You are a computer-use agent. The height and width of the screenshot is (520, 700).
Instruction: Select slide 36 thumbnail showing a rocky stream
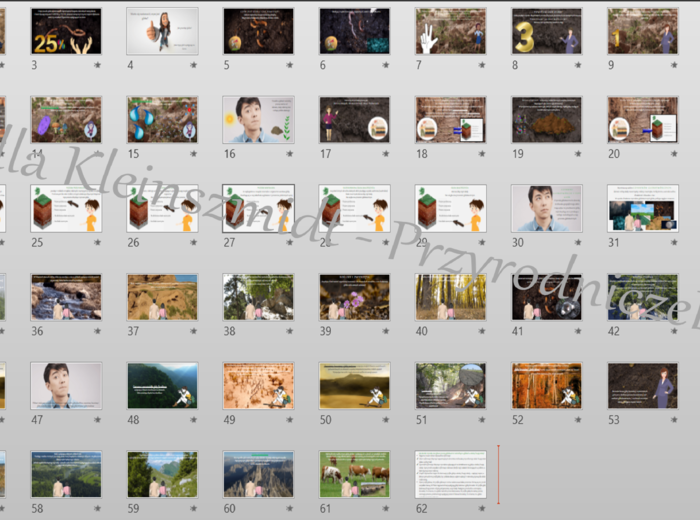66,297
